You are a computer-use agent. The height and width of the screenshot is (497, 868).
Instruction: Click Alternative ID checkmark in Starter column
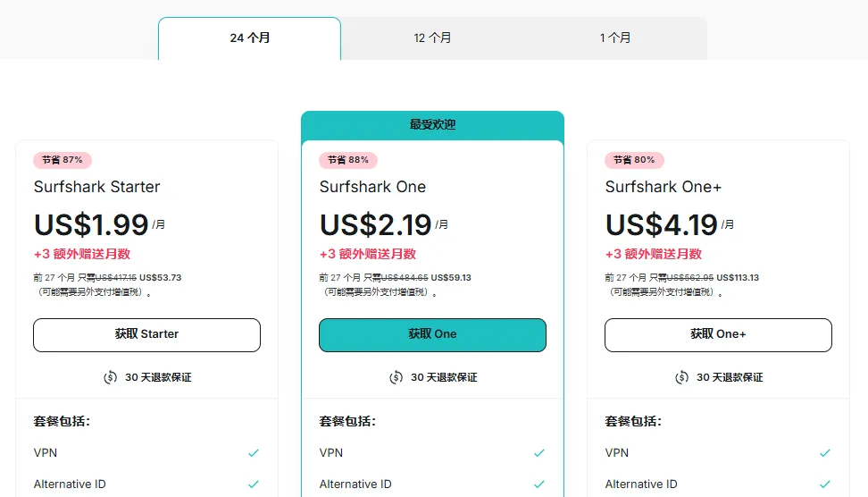[254, 484]
